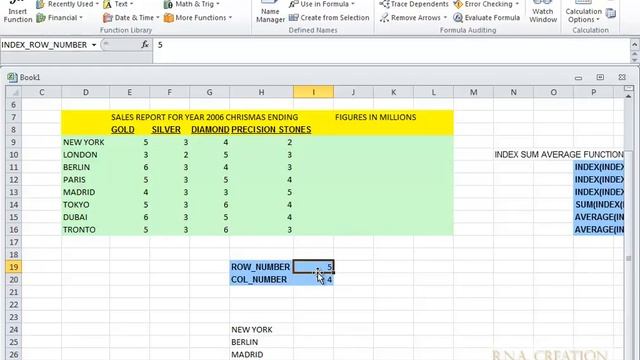The image size is (640, 360).
Task: Select the ROW_NUMBER label cell
Action: (x=261, y=267)
